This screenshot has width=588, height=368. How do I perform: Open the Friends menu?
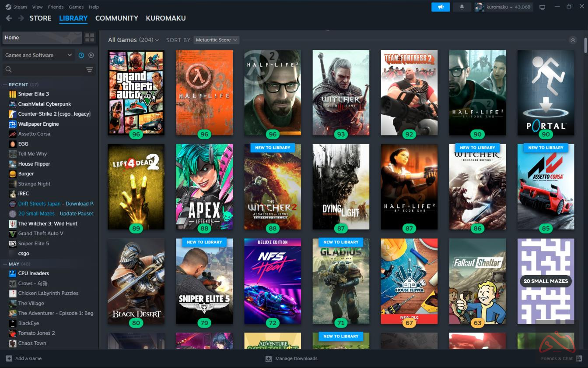coord(56,7)
